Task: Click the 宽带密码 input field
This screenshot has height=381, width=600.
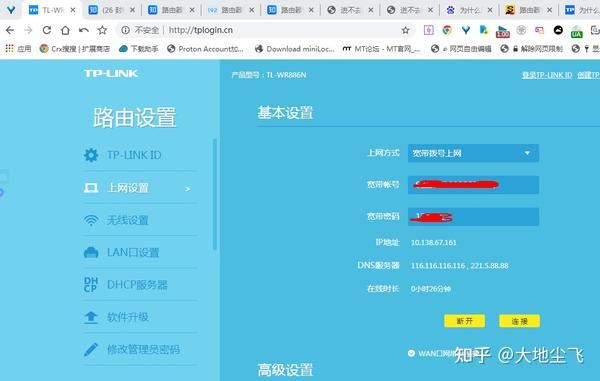Action: point(473,217)
